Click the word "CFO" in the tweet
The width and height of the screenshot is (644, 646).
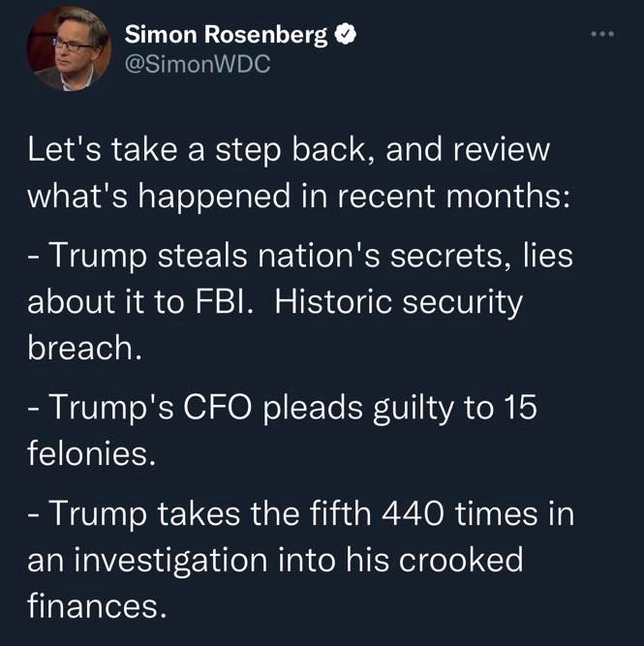(x=217, y=408)
